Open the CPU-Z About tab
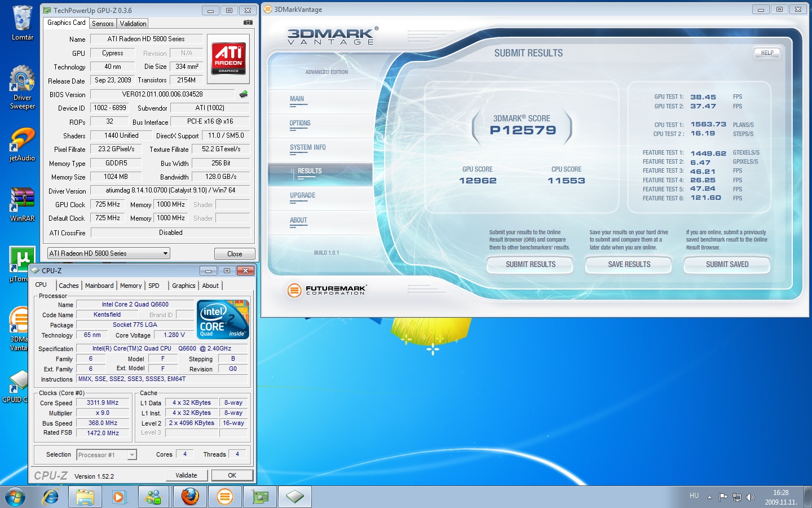 (x=210, y=286)
